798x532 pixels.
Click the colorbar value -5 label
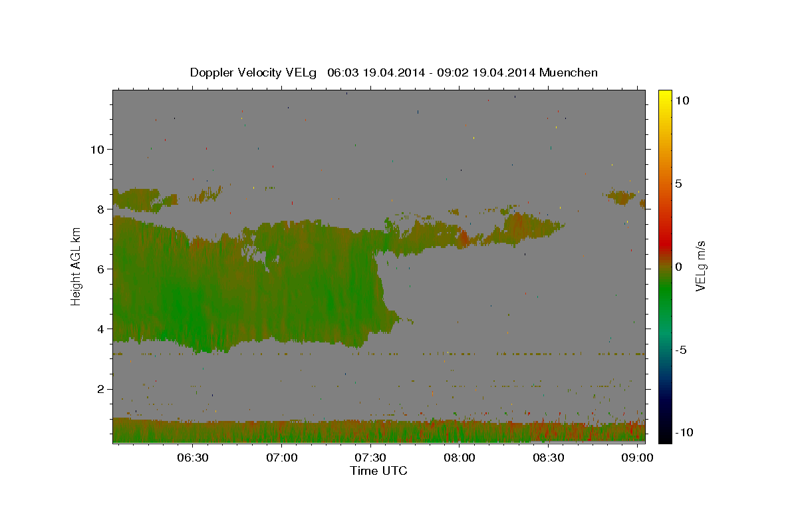click(x=681, y=350)
